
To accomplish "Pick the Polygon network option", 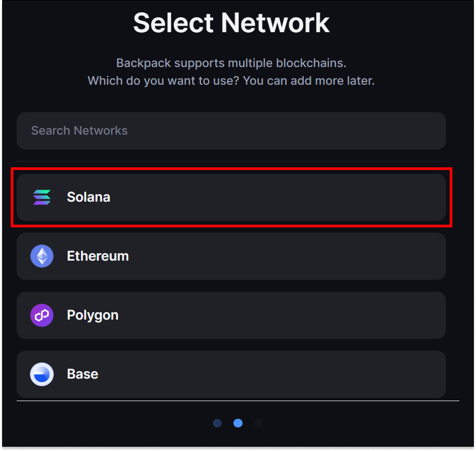I will tap(231, 315).
